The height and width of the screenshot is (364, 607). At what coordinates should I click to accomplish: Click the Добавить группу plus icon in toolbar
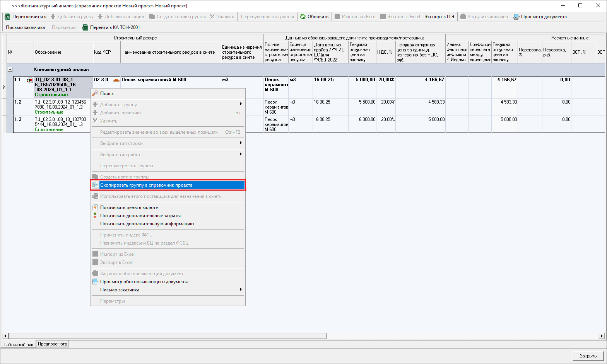(x=53, y=17)
